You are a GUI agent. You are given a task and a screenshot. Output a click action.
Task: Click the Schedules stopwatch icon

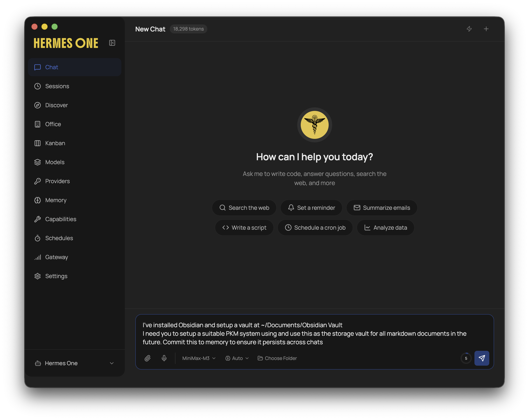[38, 238]
